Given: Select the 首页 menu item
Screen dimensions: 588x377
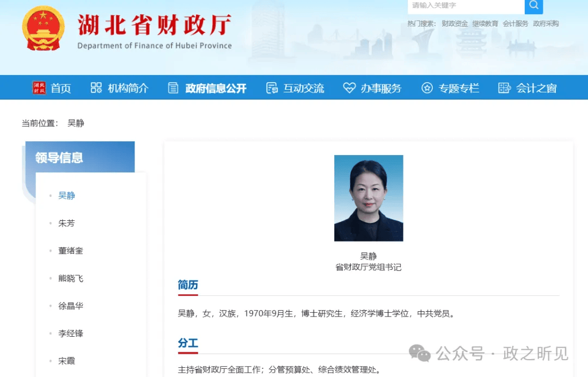Looking at the screenshot, I should coord(62,88).
